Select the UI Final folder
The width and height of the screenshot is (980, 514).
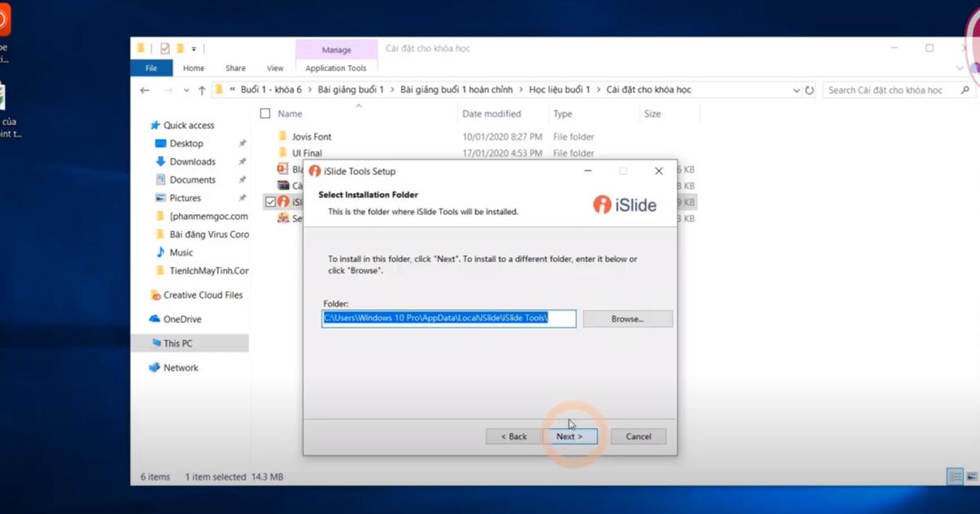pyautogui.click(x=307, y=153)
